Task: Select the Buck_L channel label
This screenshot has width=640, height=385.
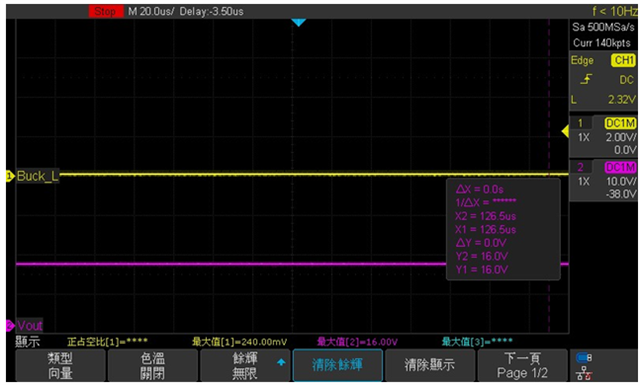Action: pos(37,176)
